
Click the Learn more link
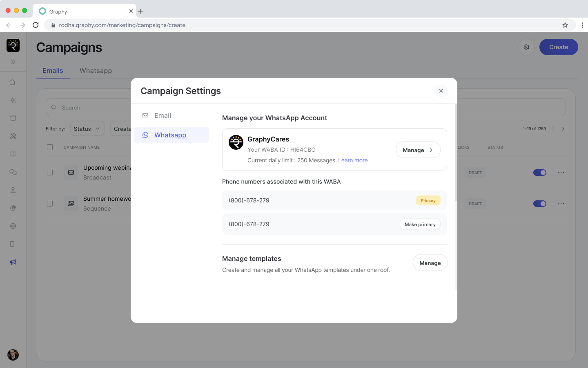coord(353,160)
